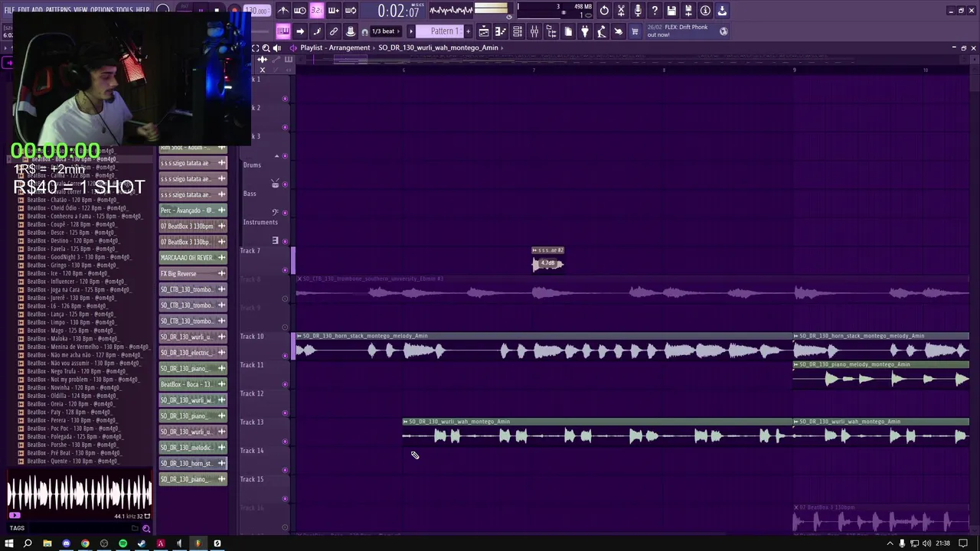
Task: Open the Pattern 1 selector
Action: tap(444, 31)
